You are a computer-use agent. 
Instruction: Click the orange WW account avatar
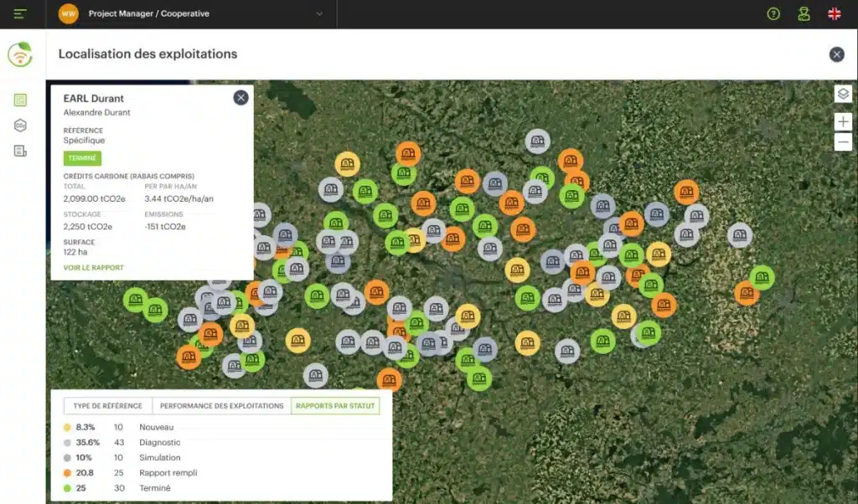69,14
